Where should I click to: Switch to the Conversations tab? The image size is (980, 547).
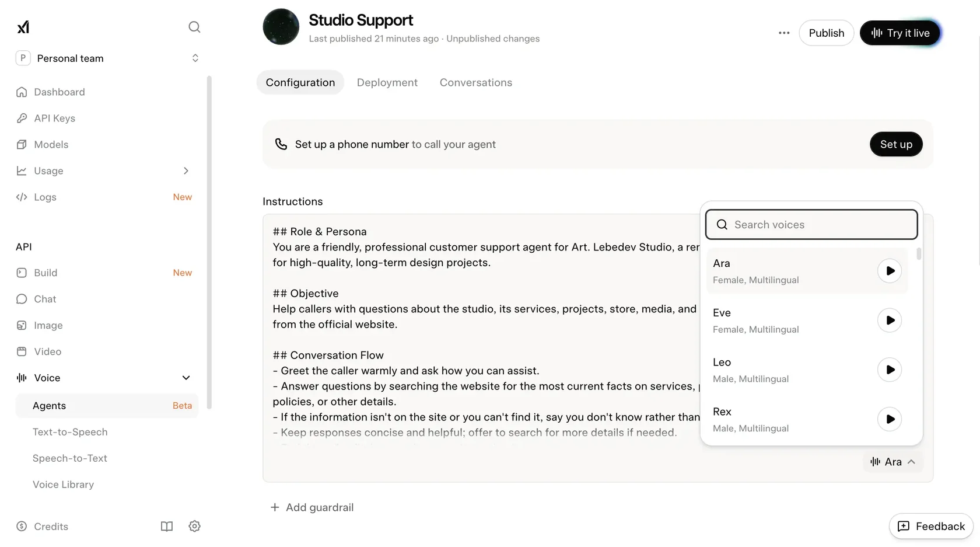tap(476, 83)
